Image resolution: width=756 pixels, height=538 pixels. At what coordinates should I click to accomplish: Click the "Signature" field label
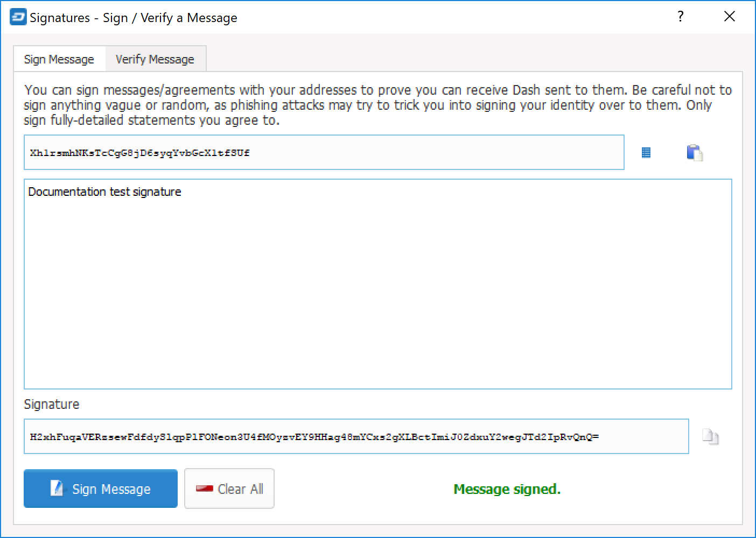[x=52, y=404]
